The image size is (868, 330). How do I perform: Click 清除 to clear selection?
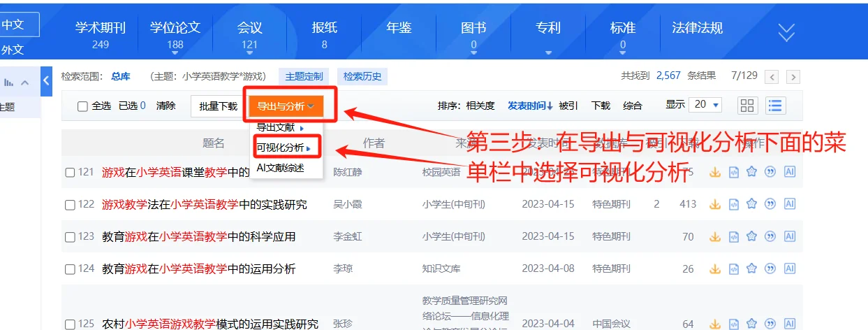click(x=166, y=106)
